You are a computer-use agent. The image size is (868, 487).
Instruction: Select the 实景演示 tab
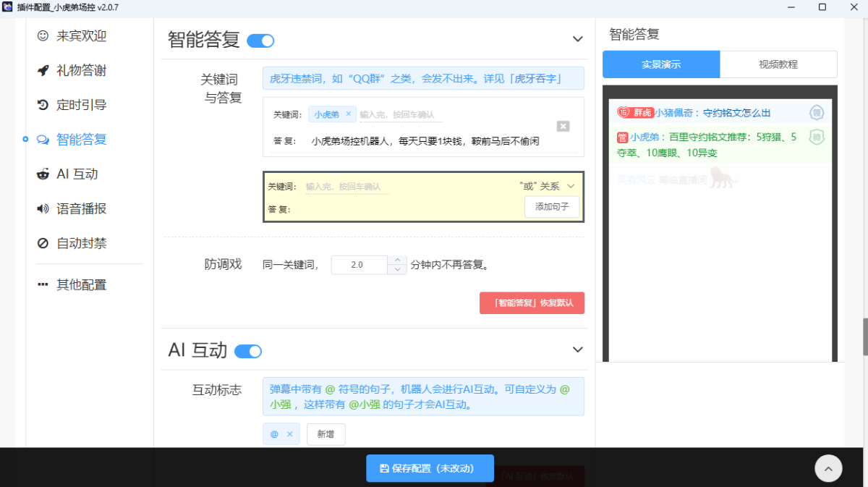(660, 64)
